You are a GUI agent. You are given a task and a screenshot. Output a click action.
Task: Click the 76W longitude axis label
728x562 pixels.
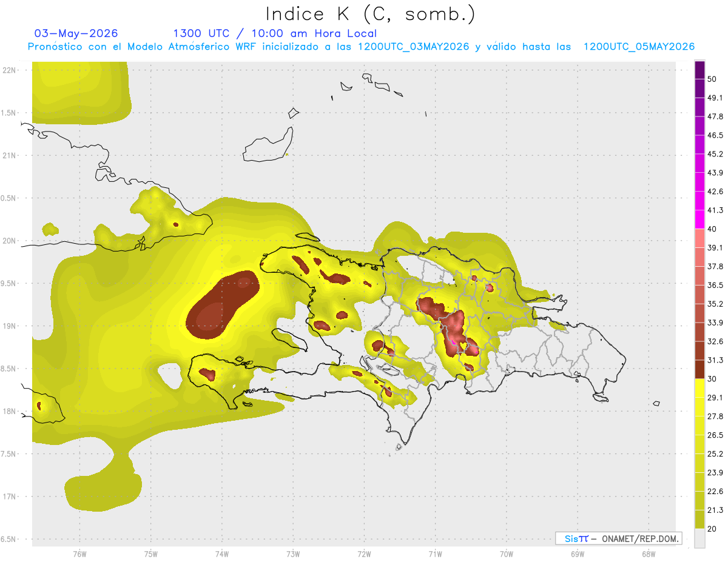(79, 554)
